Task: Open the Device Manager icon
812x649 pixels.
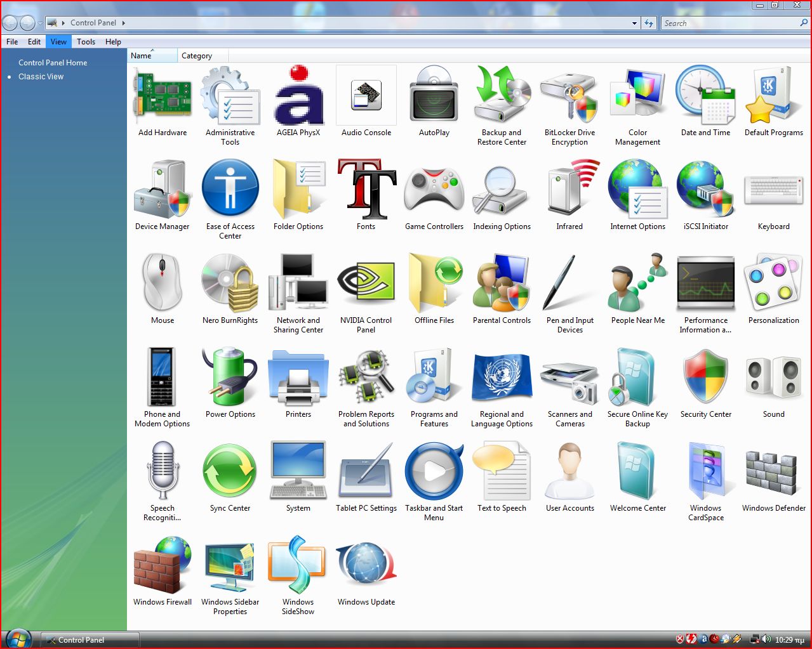Action: 162,190
